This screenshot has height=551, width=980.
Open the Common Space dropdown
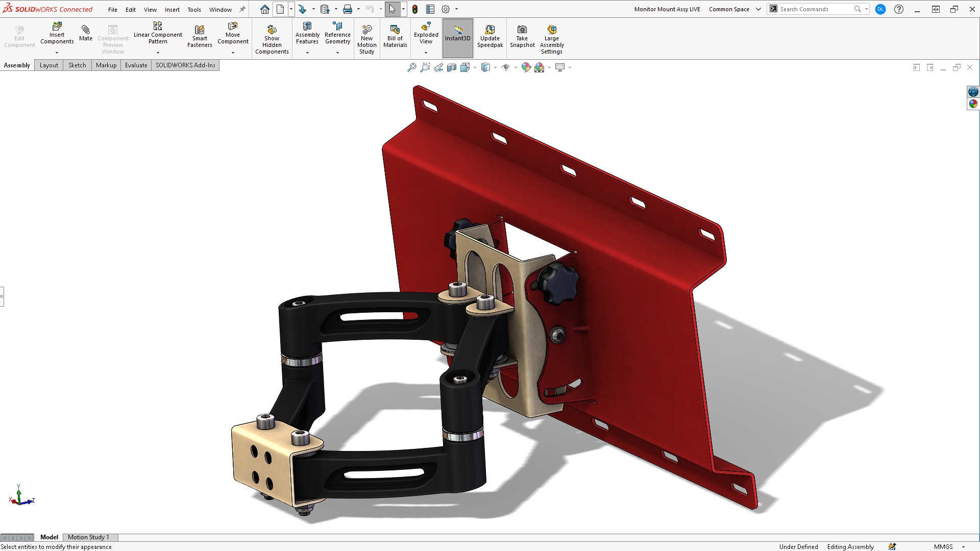[x=758, y=9]
